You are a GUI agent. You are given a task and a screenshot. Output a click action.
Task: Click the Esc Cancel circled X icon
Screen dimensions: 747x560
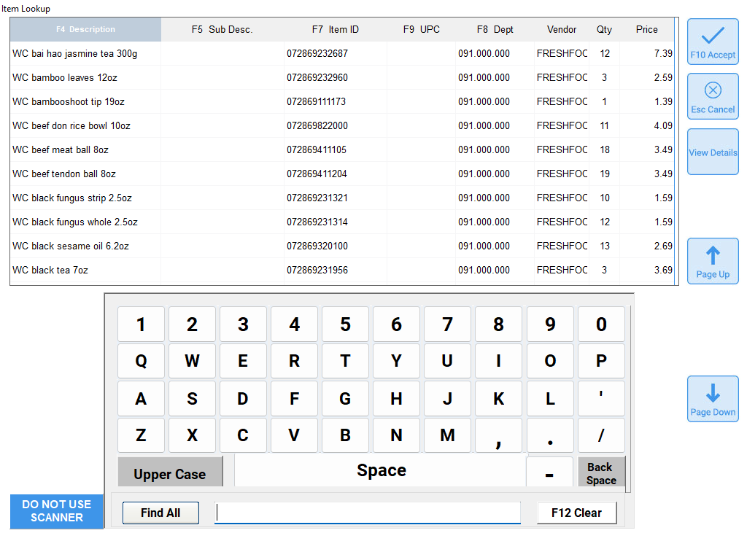pyautogui.click(x=712, y=90)
